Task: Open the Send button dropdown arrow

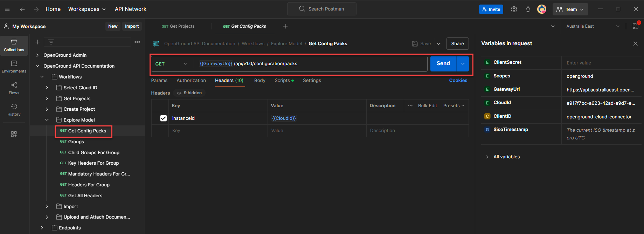Action: (463, 64)
